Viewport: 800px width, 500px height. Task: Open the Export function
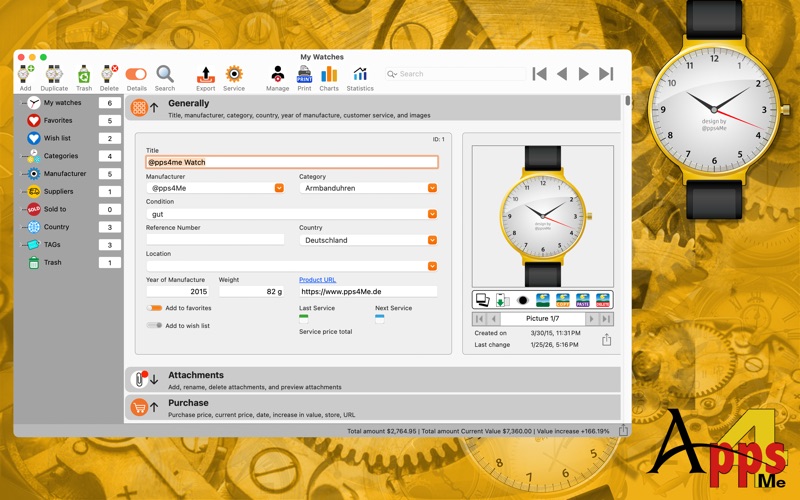[206, 74]
